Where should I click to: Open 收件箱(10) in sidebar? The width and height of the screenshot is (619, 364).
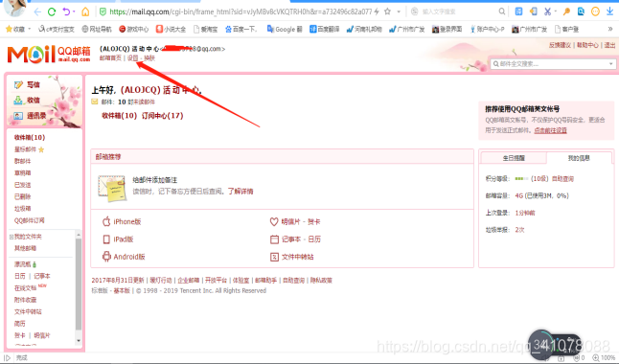(30, 137)
